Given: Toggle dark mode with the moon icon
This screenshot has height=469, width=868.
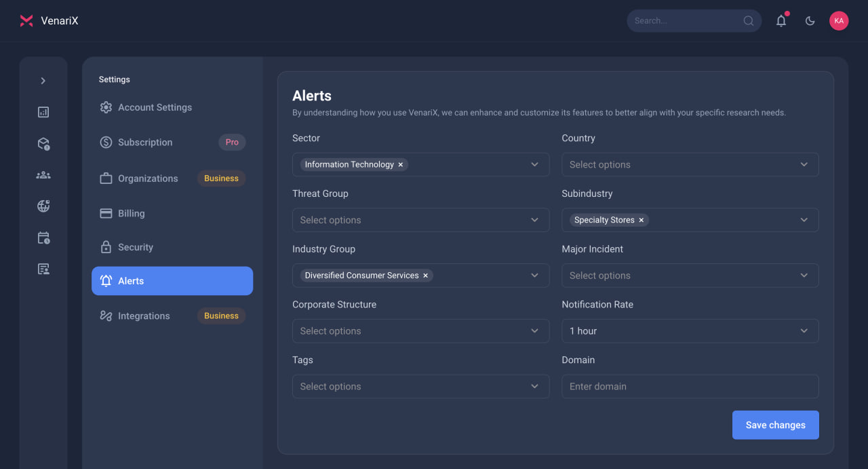Looking at the screenshot, I should click(x=810, y=20).
